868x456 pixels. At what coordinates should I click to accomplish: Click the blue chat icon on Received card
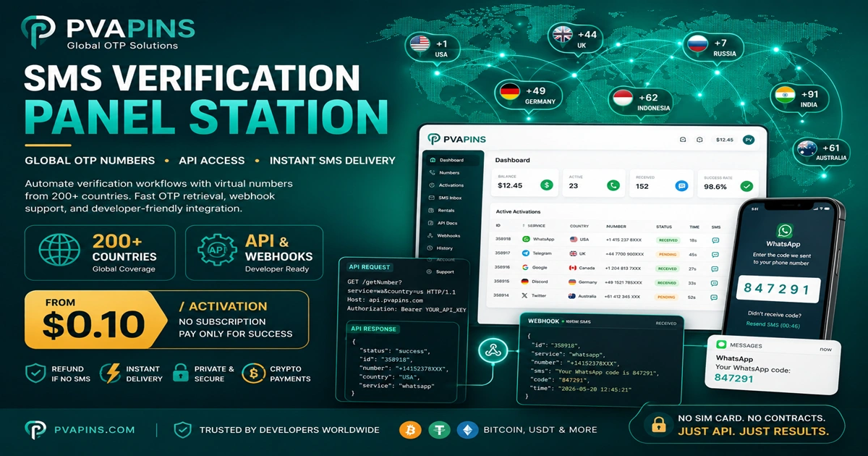(681, 185)
